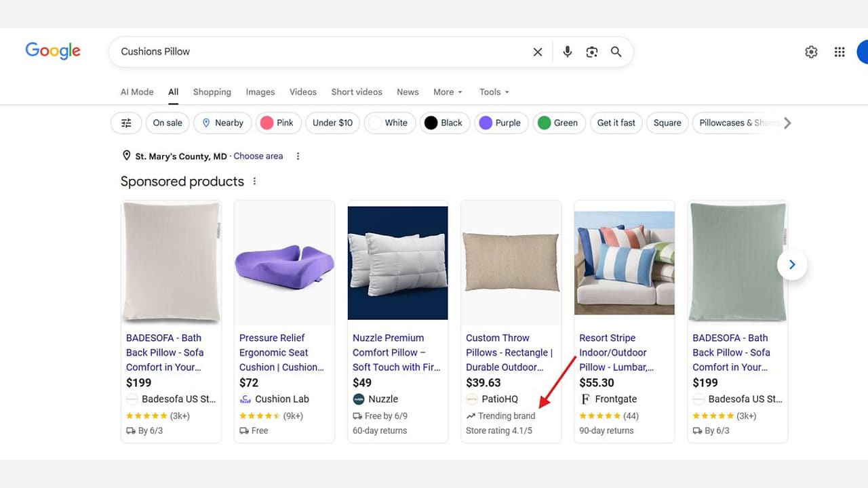Click the $39.63 price
The height and width of the screenshot is (488, 868).
point(484,383)
